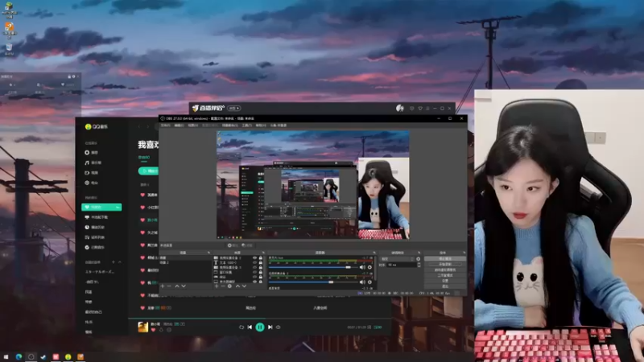Viewport: 644px width, 362px height.
Task: Select 场景 2 in OBS Scenes list
Action: tap(186, 262)
